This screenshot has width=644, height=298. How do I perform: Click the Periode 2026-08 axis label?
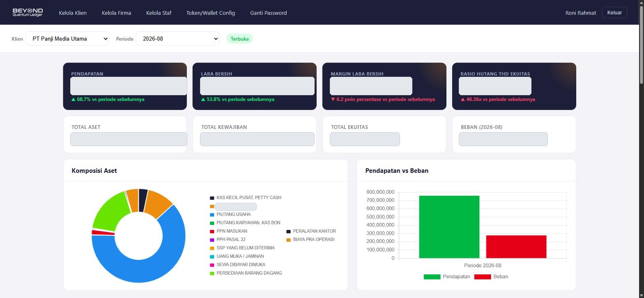[483, 266]
